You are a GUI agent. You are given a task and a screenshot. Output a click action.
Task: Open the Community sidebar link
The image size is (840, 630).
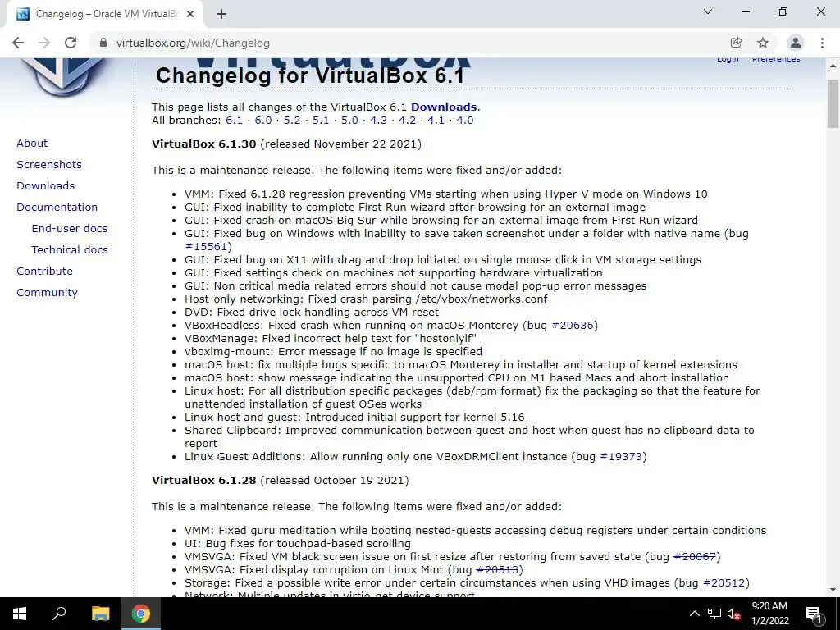point(47,293)
